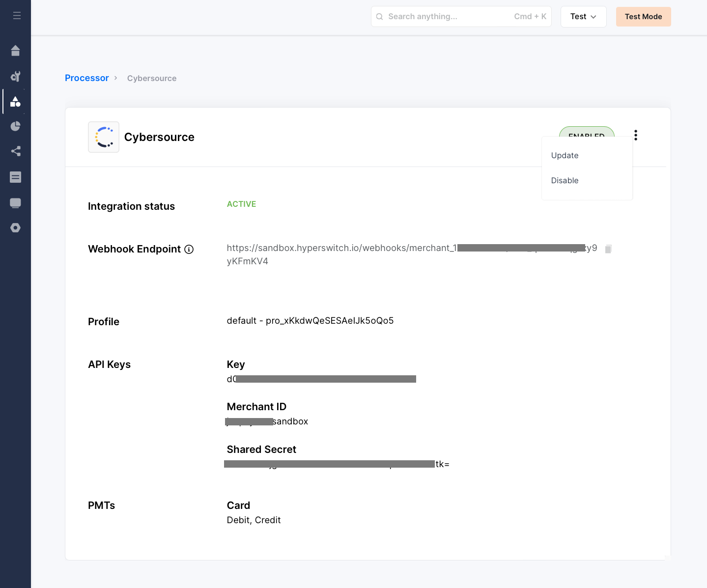The width and height of the screenshot is (707, 588).
Task: Choose Update from the options menu
Action: 565,156
